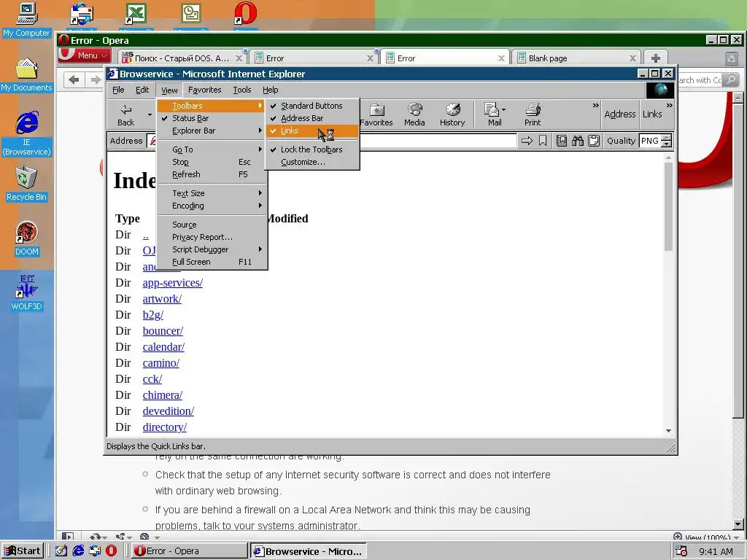Click the Windows Start button
This screenshot has width=747, height=560.
[x=23, y=551]
